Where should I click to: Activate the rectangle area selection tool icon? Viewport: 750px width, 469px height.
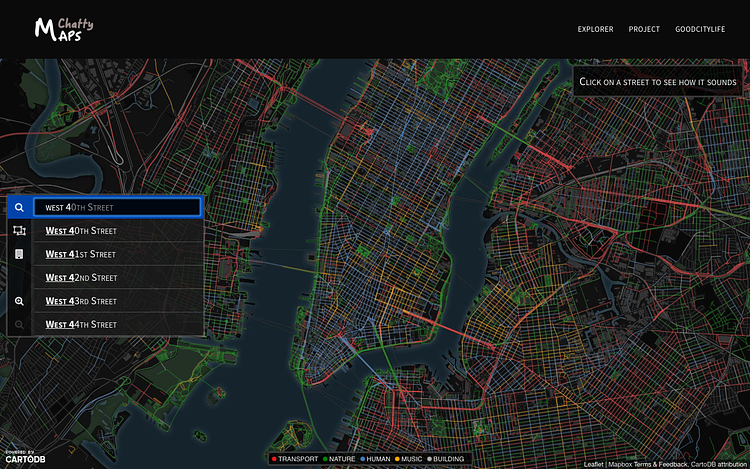pyautogui.click(x=19, y=231)
